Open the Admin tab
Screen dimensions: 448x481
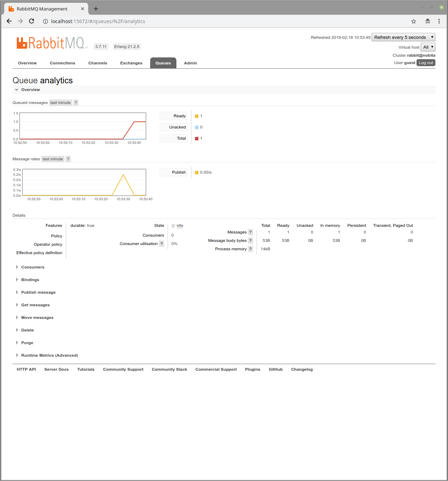[190, 63]
